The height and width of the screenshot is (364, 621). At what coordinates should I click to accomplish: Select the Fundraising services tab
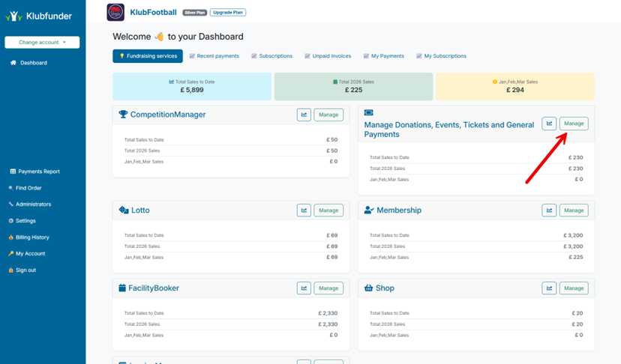click(x=148, y=56)
